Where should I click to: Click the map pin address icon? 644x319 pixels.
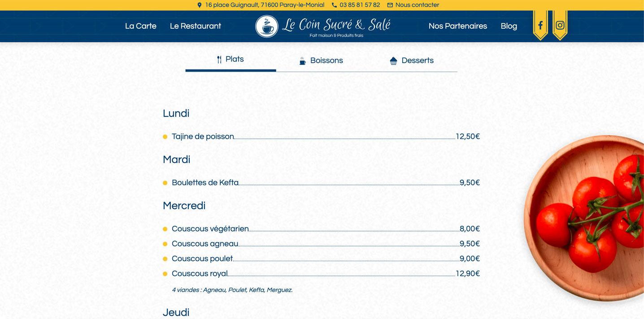click(x=200, y=5)
